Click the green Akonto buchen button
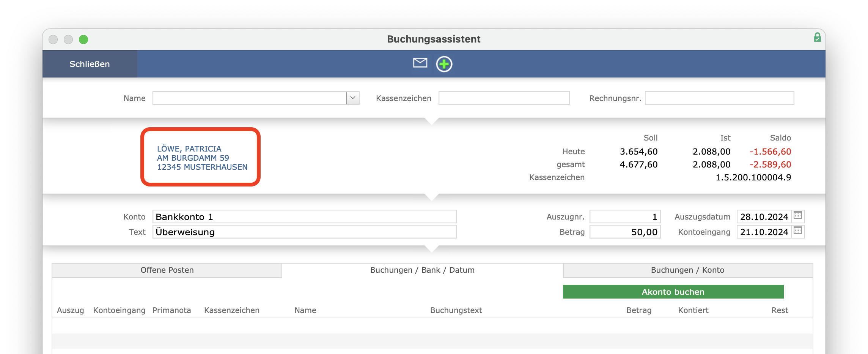Image resolution: width=868 pixels, height=354 pixels. coord(673,292)
